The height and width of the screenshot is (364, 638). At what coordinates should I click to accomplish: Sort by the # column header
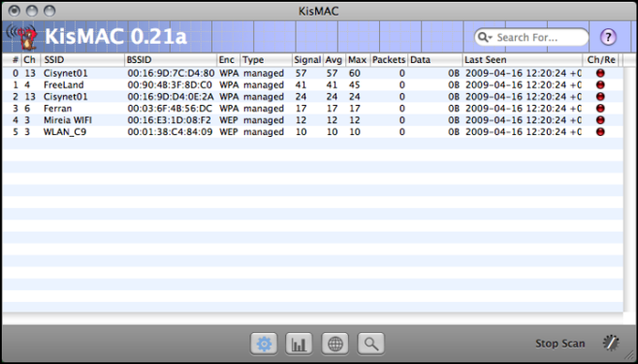click(x=12, y=60)
